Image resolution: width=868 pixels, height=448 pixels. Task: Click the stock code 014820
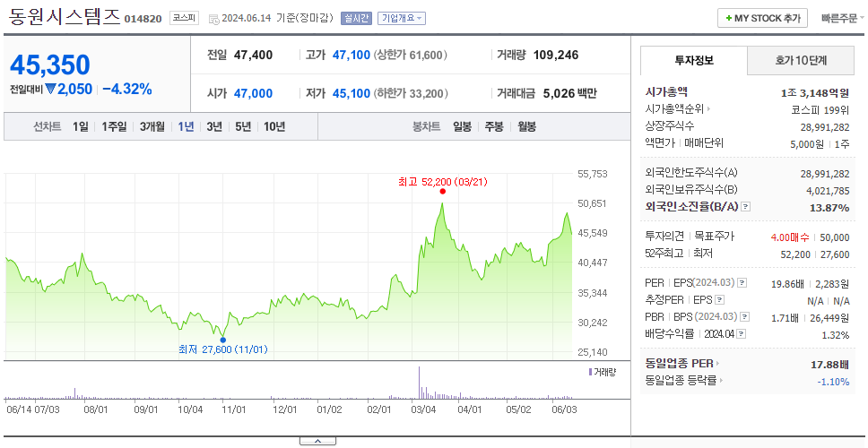(143, 19)
